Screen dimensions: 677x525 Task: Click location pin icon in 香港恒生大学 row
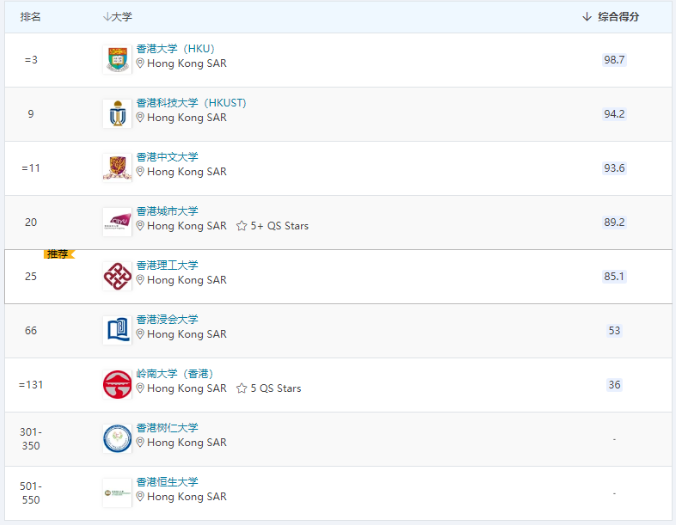coord(140,497)
